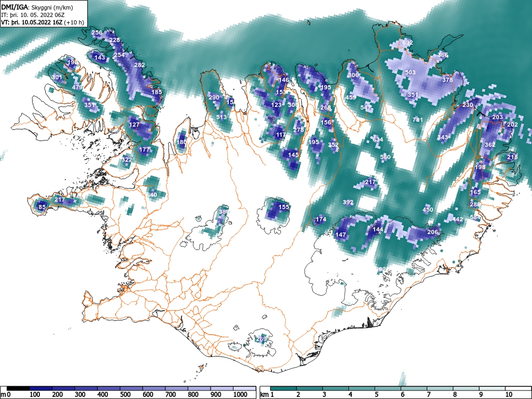This screenshot has height=399, width=532.
Task: Choose the pale lavender 900–1000 m swatch
Action: click(x=222, y=388)
